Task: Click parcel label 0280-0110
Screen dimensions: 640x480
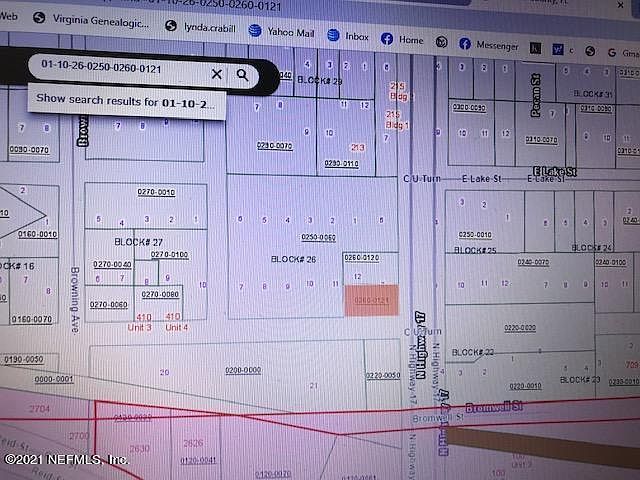Action: click(x=342, y=164)
